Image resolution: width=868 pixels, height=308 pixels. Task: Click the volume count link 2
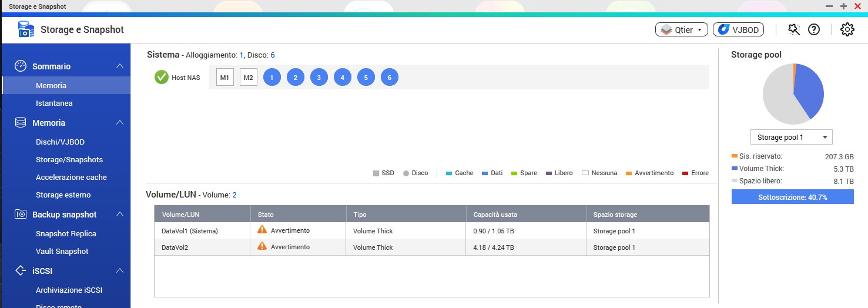click(x=234, y=195)
